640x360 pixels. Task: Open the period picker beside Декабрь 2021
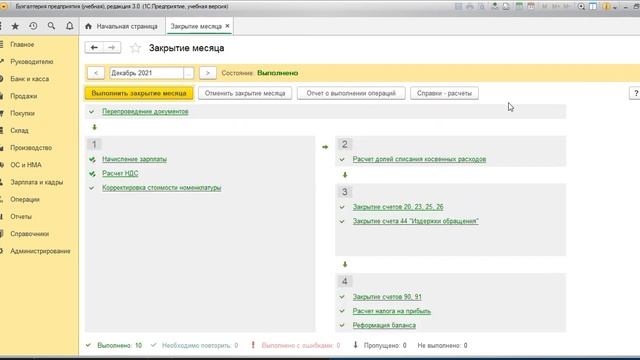tap(189, 73)
